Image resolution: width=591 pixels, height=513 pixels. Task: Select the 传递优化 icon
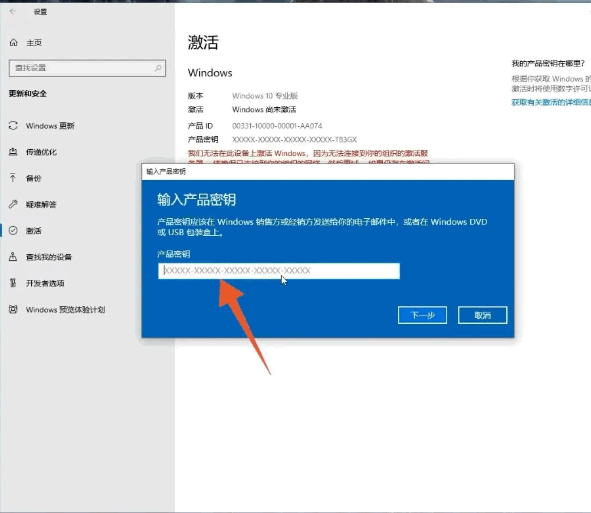13,152
